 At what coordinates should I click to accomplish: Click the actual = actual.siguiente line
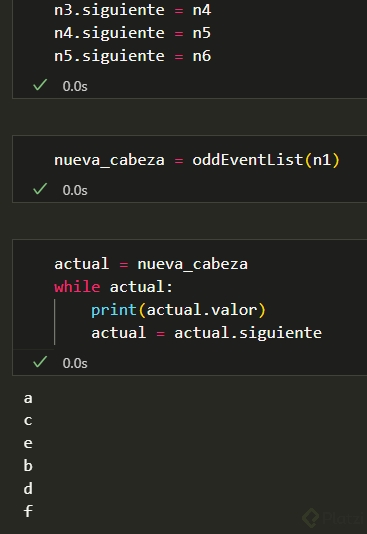pos(206,333)
